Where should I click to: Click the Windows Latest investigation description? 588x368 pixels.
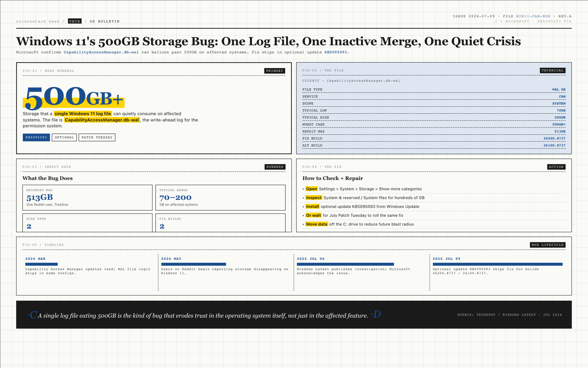point(354,271)
